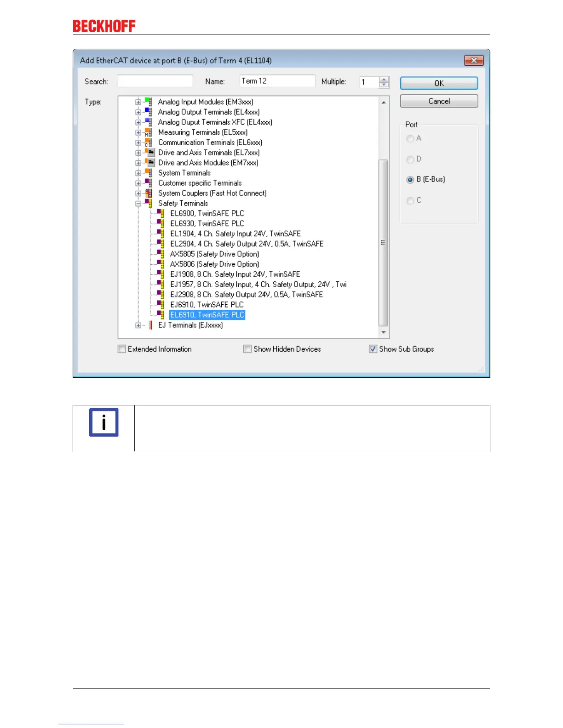Click the AX5806 Safety Drive Option icon

point(160,264)
